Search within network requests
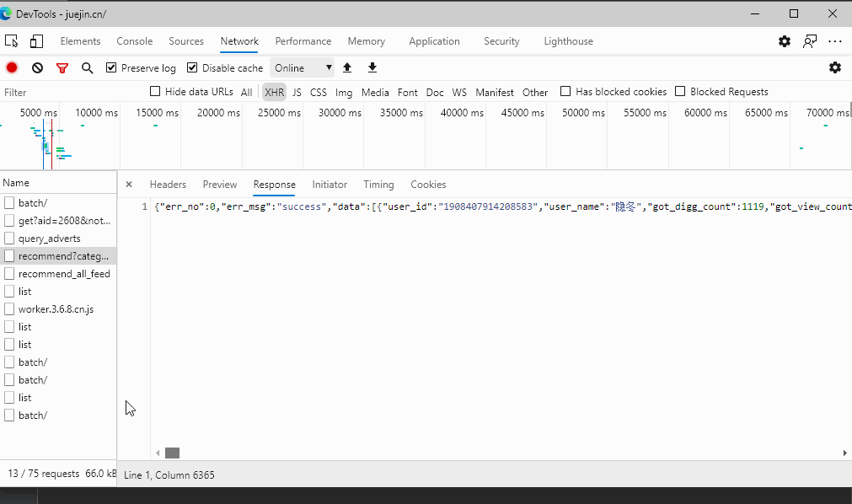 (87, 67)
